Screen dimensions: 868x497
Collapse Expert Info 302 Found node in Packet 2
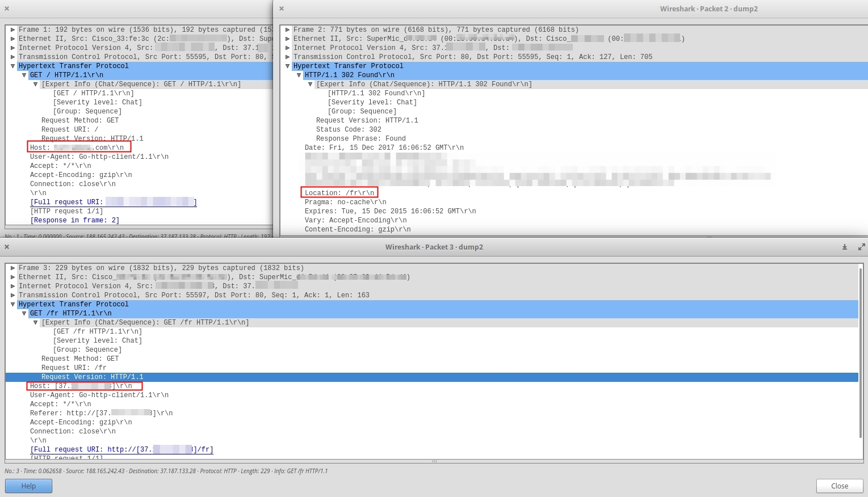tap(310, 84)
